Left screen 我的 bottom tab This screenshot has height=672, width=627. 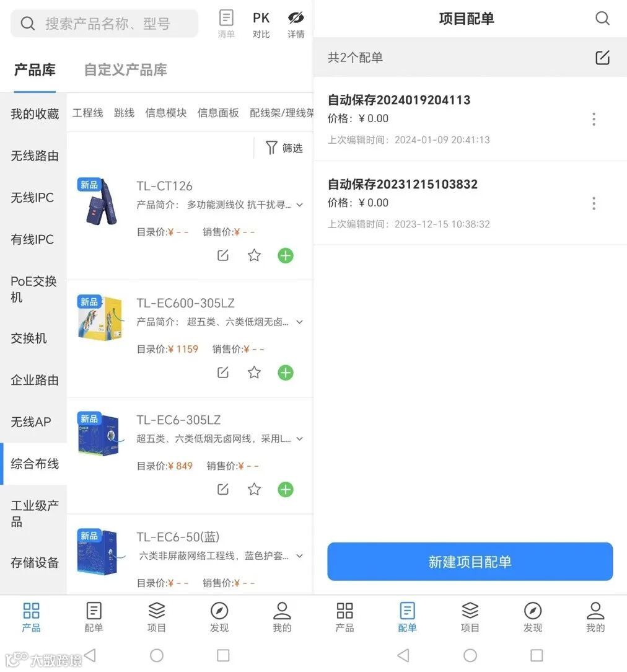[x=282, y=617]
